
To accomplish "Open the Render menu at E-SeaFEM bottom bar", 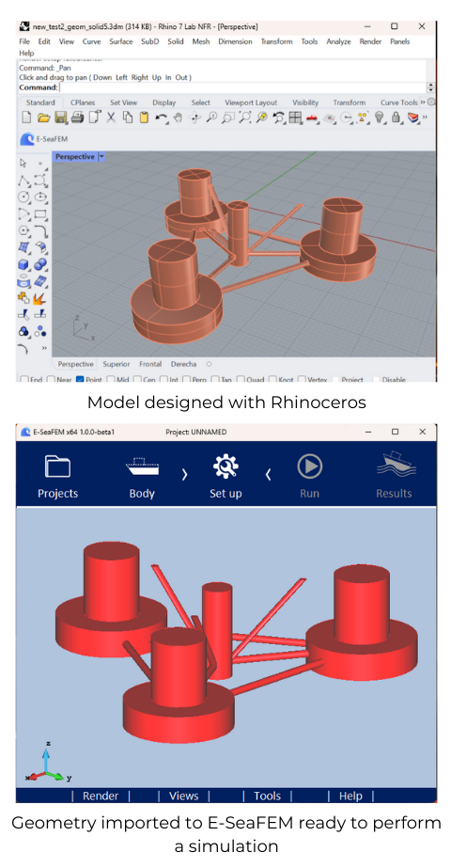I will (101, 796).
